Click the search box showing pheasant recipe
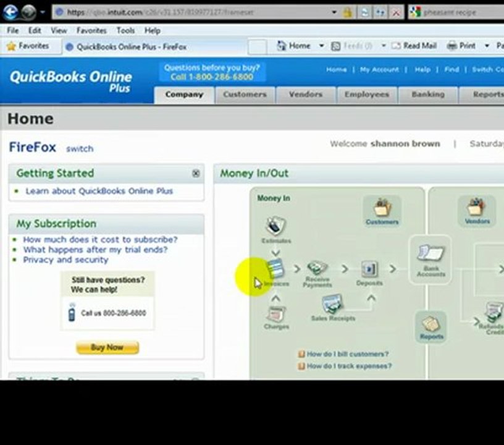Viewport: 504px width, 445px height. tap(456, 12)
